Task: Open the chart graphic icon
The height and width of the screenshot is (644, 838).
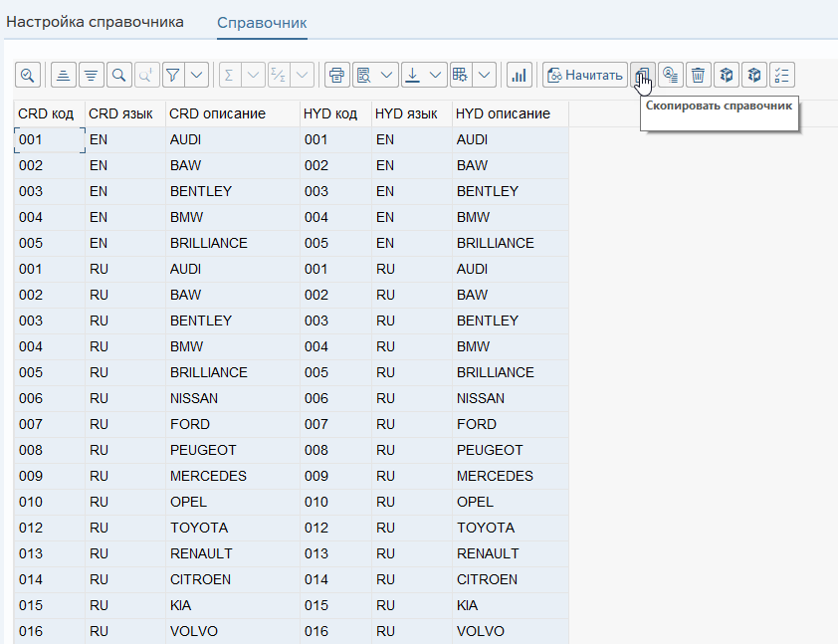Action: click(x=519, y=75)
